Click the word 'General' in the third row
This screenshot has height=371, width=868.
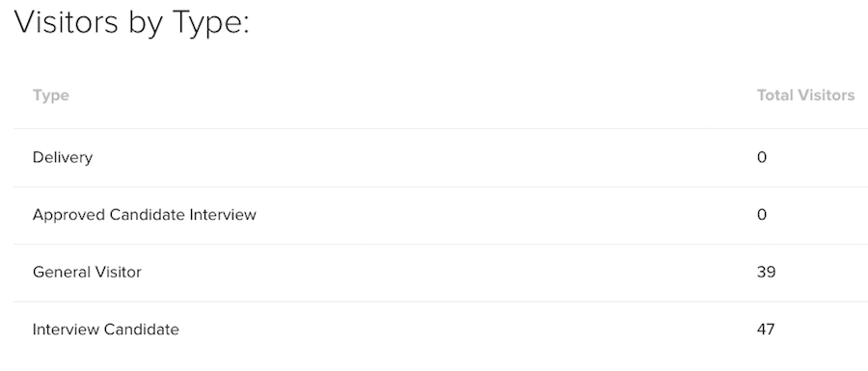[56, 272]
